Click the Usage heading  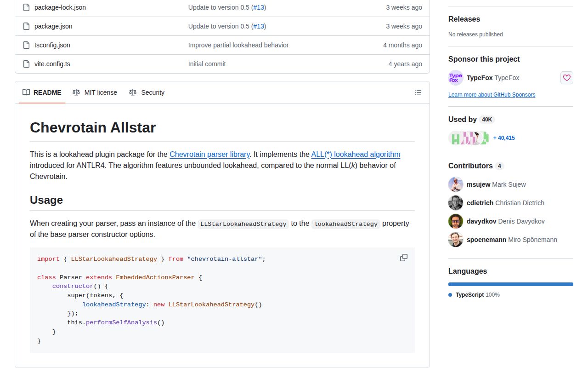click(46, 200)
